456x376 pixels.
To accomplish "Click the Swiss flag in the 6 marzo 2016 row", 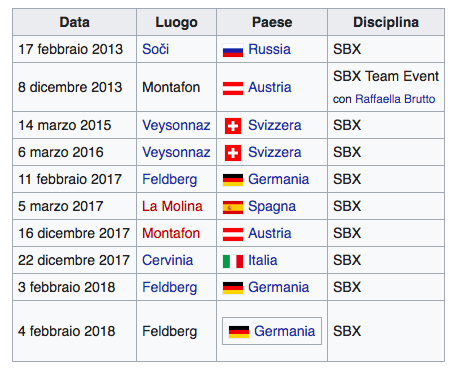I will tap(233, 153).
